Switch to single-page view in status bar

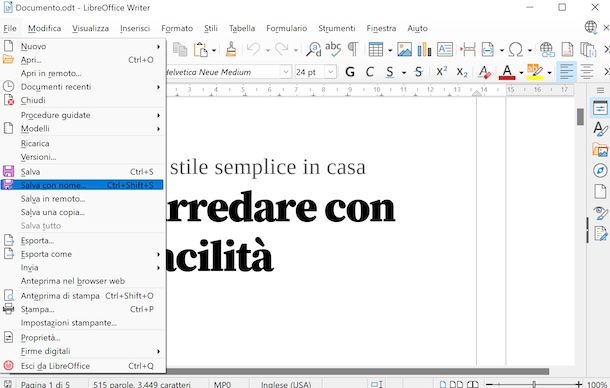tap(443, 384)
